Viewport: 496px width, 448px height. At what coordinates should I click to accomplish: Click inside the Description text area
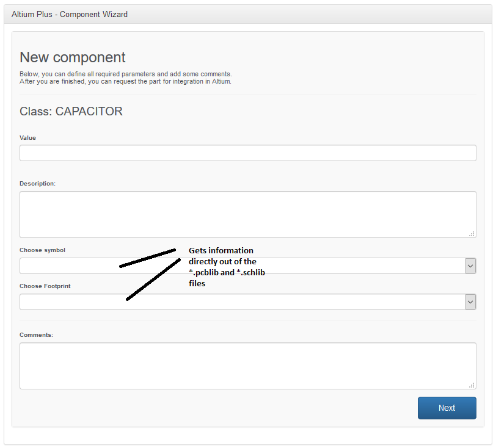[x=247, y=214]
